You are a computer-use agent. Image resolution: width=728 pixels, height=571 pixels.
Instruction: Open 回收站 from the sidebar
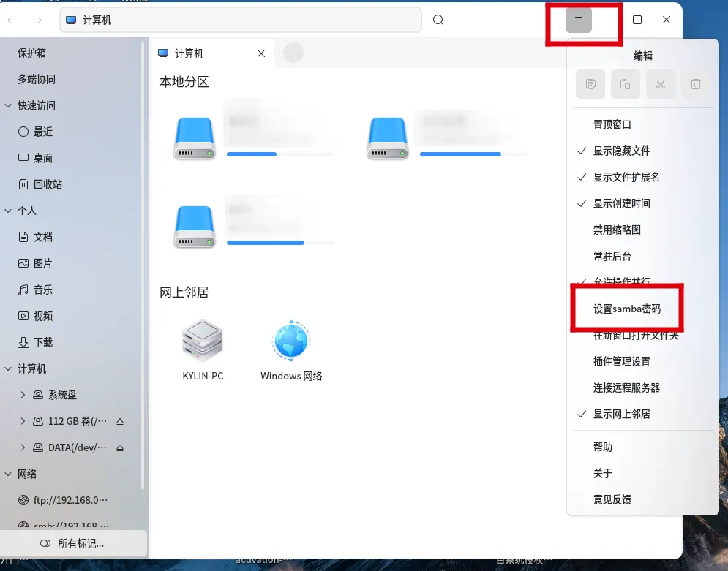(x=44, y=184)
